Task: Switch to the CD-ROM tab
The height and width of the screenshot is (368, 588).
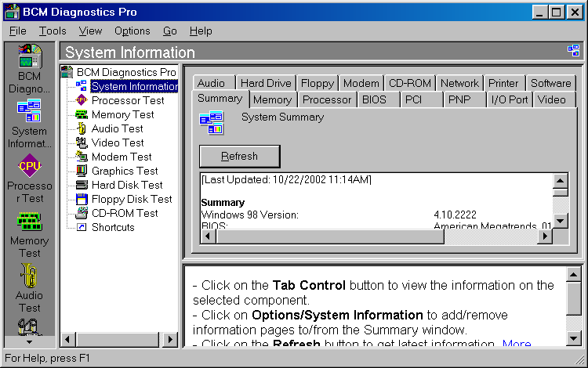Action: tap(410, 83)
